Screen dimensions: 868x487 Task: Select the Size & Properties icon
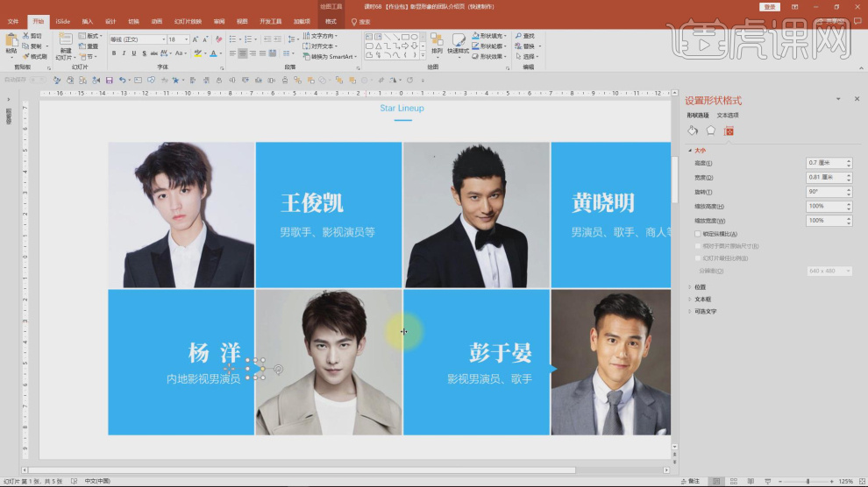tap(729, 131)
